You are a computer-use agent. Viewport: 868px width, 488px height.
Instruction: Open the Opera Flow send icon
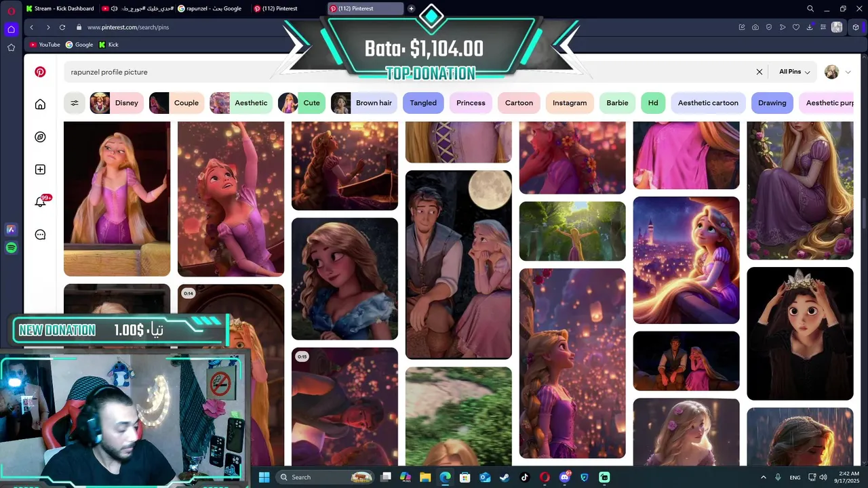(783, 27)
